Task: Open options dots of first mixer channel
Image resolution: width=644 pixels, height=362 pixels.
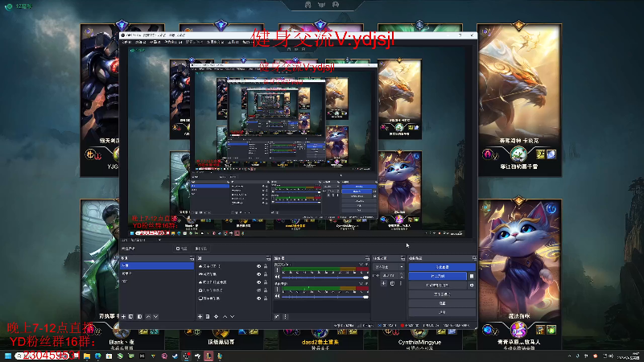Action: tap(277, 269)
